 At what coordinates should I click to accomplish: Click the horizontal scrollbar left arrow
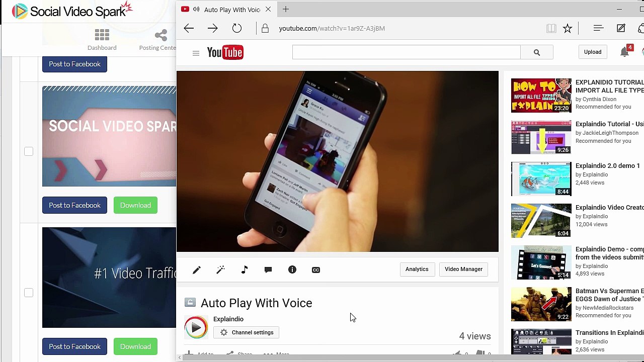pos(180,358)
